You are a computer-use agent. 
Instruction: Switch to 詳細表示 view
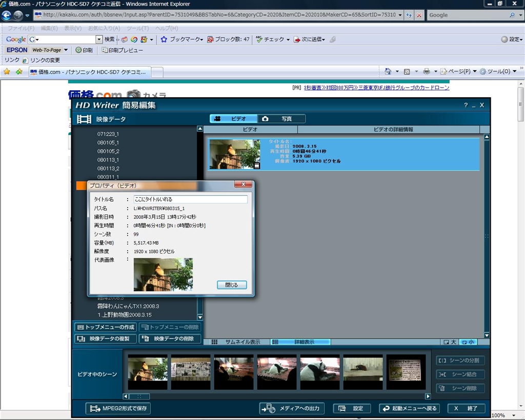point(300,342)
